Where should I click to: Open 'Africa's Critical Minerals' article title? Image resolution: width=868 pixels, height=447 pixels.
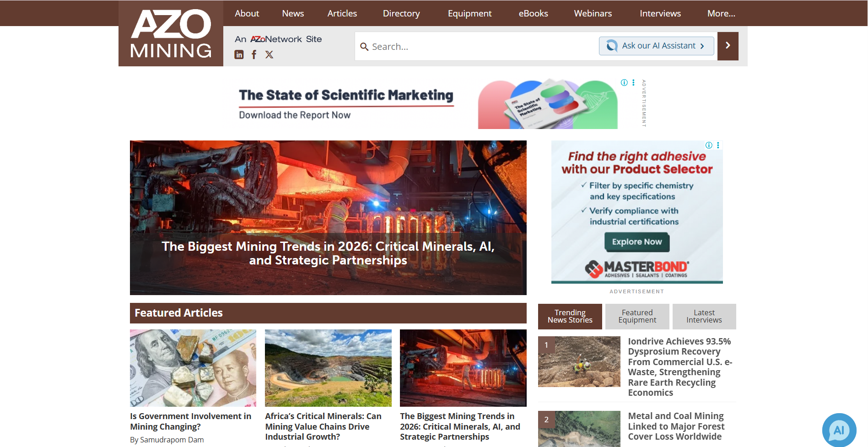pos(323,426)
